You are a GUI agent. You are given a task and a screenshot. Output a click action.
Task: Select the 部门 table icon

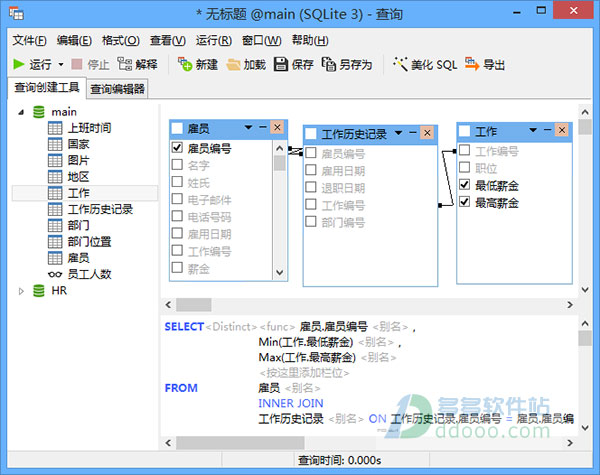tap(55, 225)
